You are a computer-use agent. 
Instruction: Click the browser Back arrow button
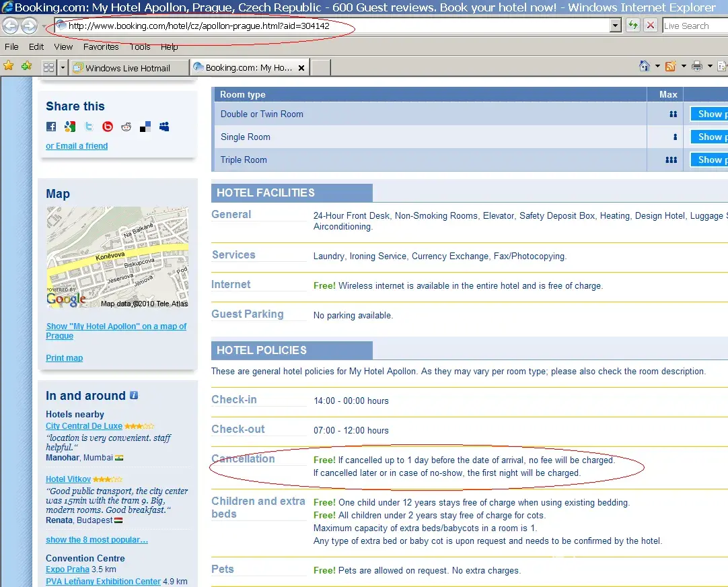pos(11,26)
